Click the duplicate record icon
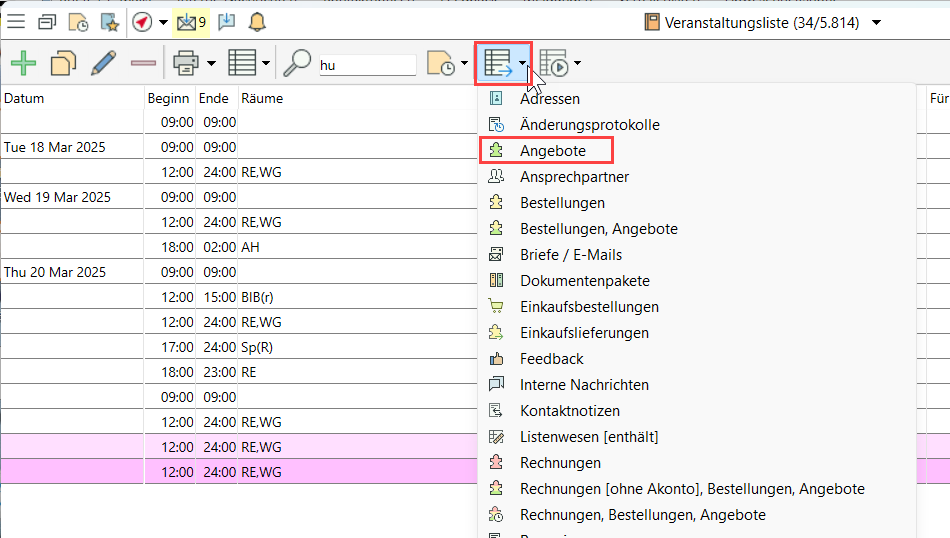The image size is (950, 538). [63, 65]
